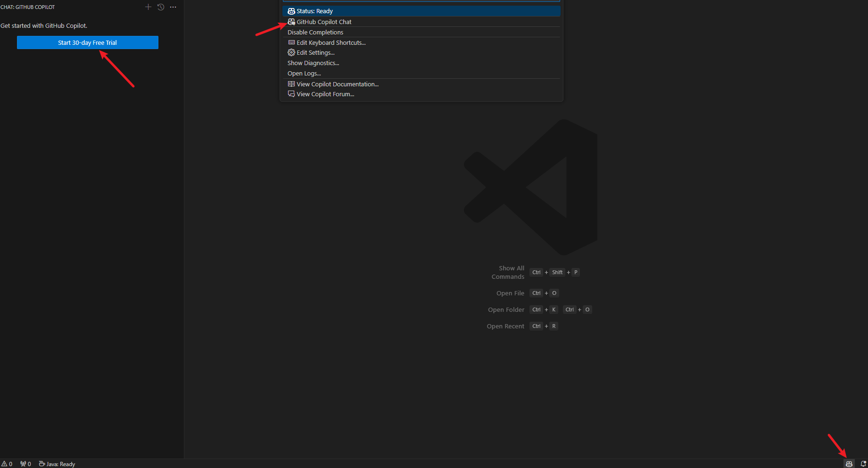Select Show Diagnostics

(x=422, y=63)
